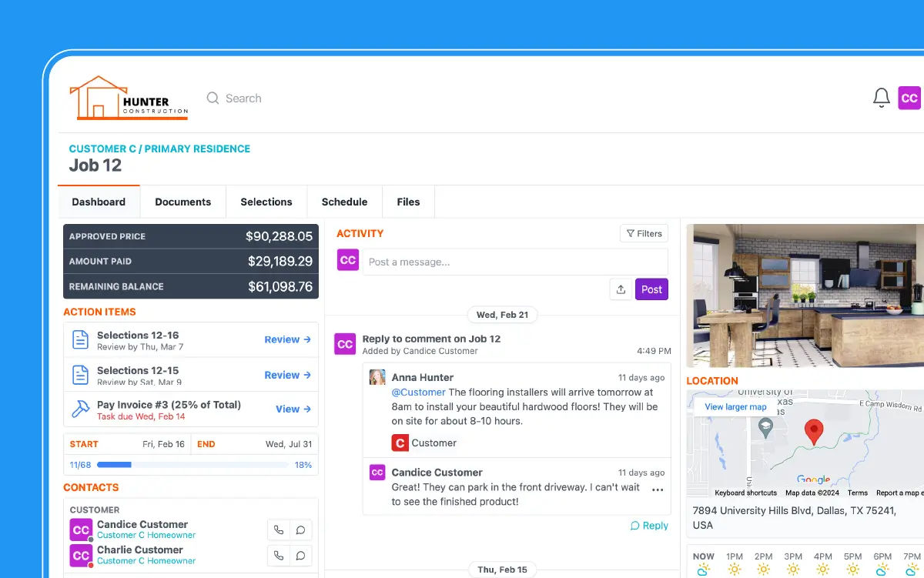This screenshot has width=924, height=578.
Task: Open the Filters dropdown in Activity
Action: (x=644, y=233)
